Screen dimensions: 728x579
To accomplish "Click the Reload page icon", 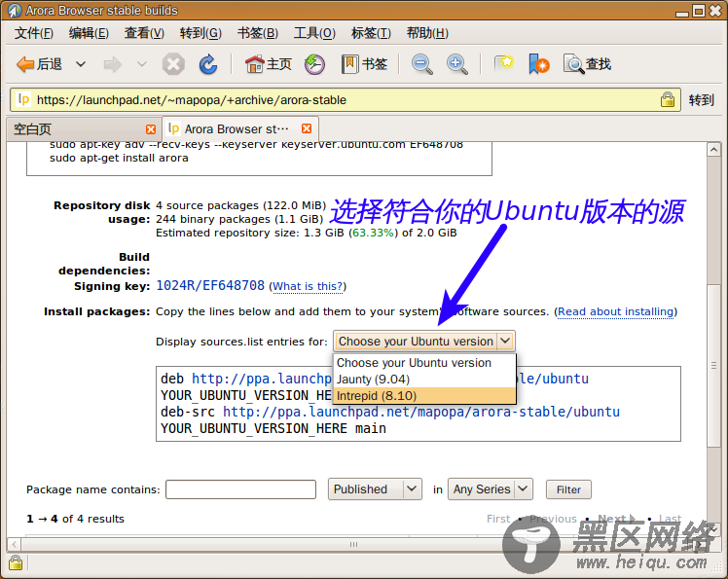I will 207,64.
